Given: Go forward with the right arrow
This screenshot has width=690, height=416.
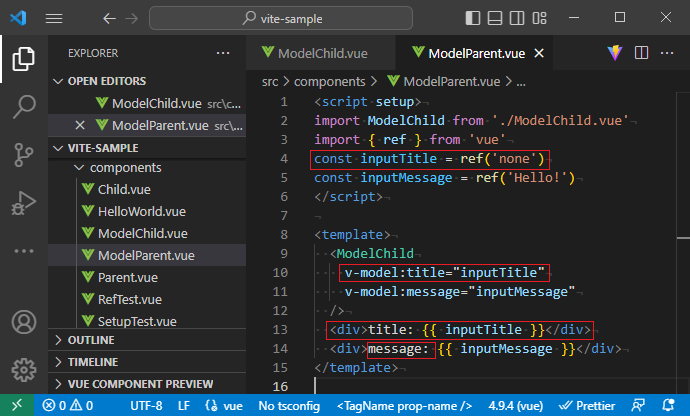Looking at the screenshot, I should (131, 18).
